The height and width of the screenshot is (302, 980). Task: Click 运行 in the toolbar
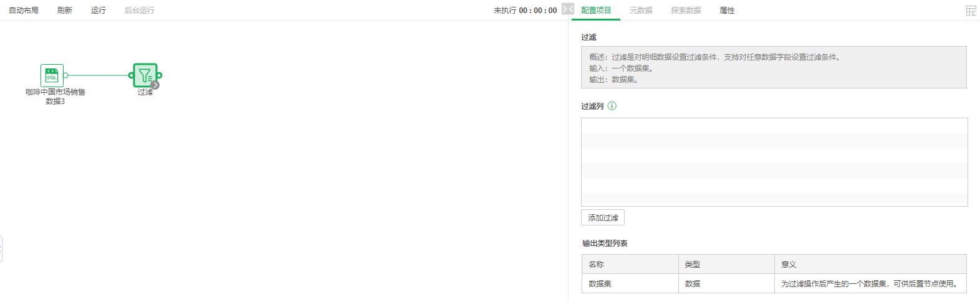pyautogui.click(x=98, y=11)
